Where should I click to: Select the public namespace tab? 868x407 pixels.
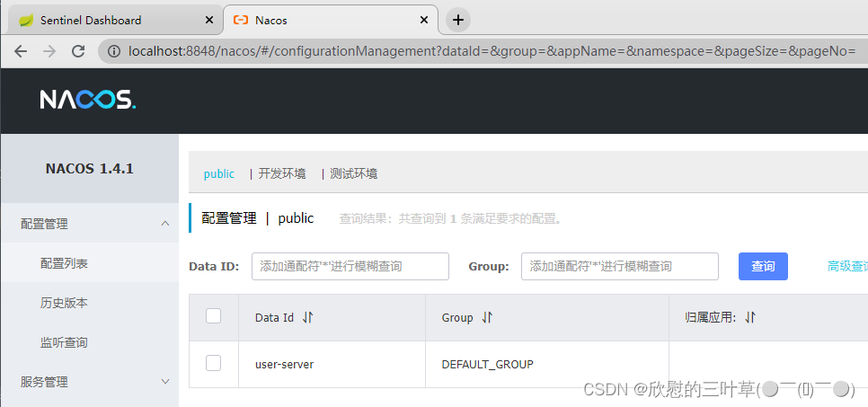[x=219, y=174]
